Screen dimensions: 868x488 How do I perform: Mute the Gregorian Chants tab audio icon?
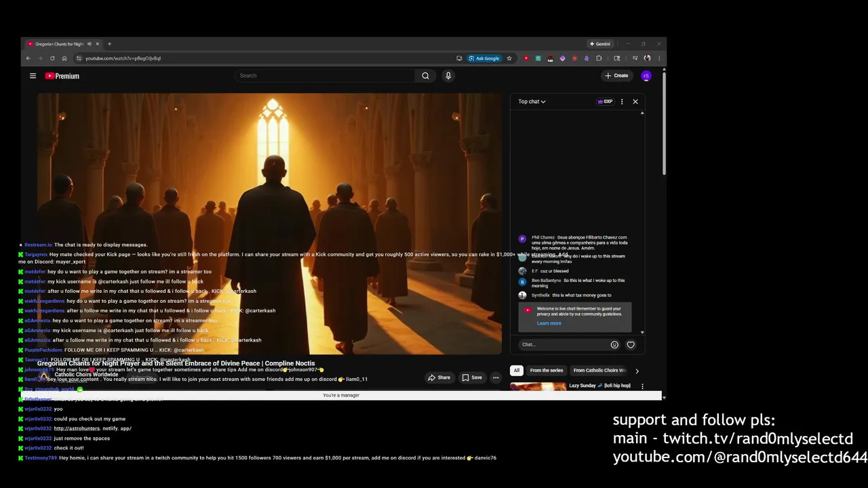(89, 44)
